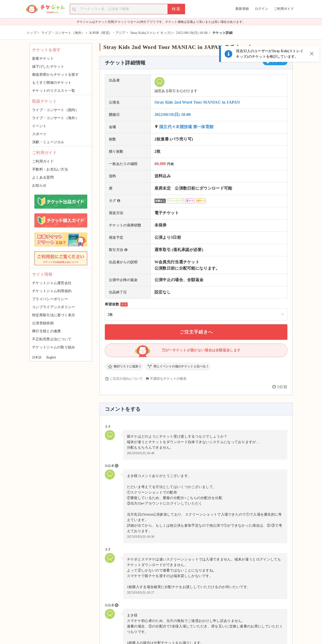Screen dimensions: 322x644
Task: Open 新規登録 in the header
Action: (x=242, y=9)
